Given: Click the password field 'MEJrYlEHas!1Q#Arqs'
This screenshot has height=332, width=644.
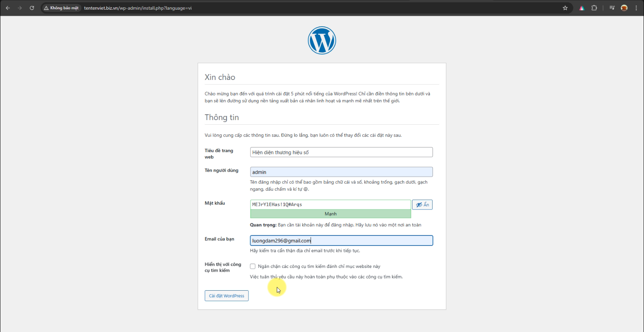Looking at the screenshot, I should click(331, 205).
